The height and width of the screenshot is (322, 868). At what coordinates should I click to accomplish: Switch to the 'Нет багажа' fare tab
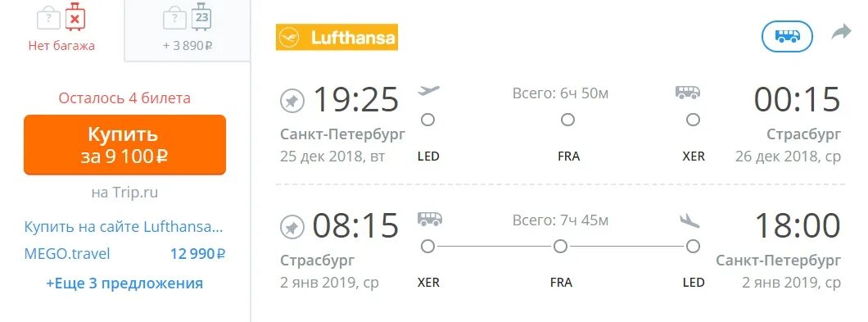(61, 30)
